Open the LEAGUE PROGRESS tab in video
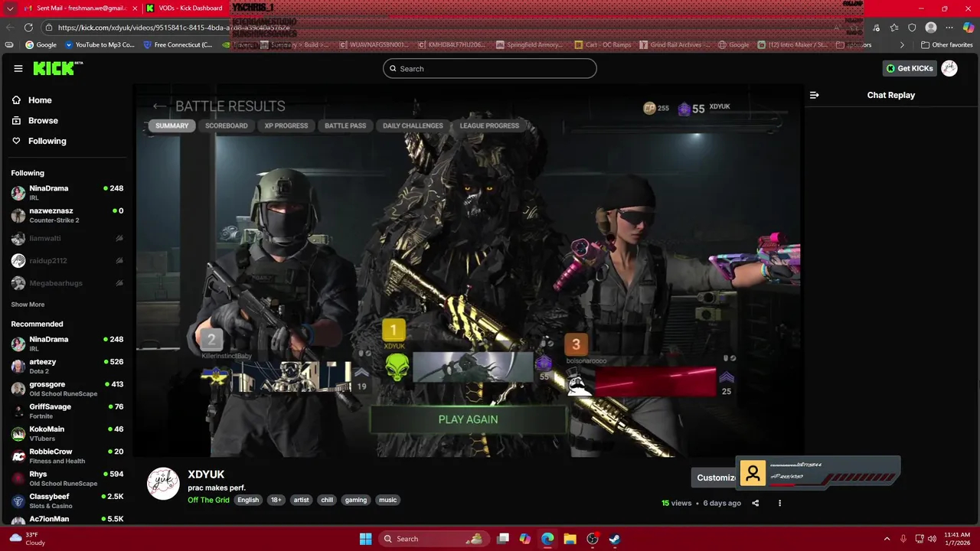This screenshot has height=551, width=980. (x=489, y=126)
